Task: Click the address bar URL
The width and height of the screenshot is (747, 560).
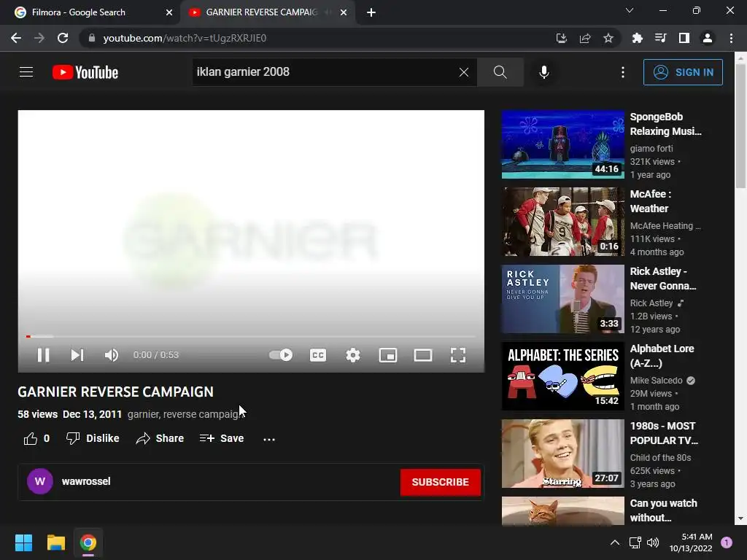Action: coord(185,38)
